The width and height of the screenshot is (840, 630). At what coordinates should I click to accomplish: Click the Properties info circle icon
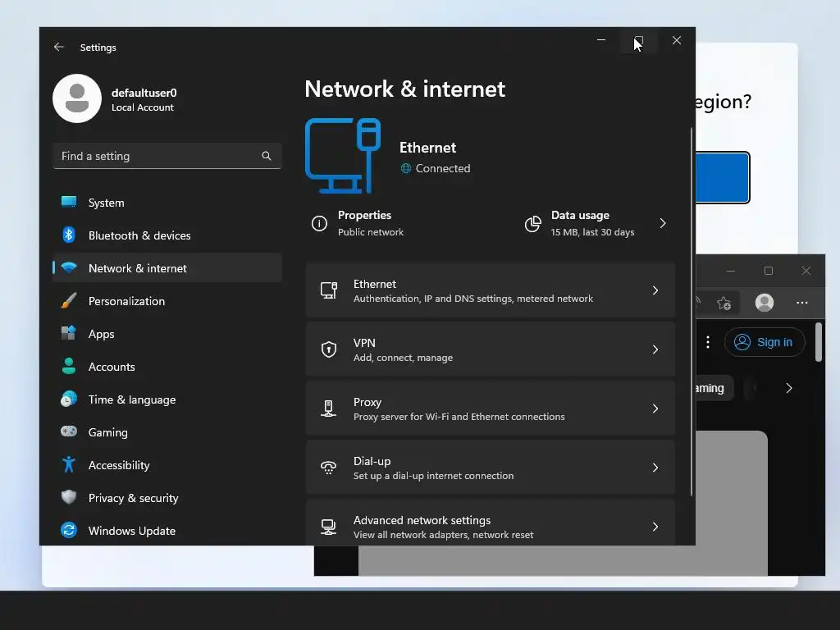coord(319,223)
